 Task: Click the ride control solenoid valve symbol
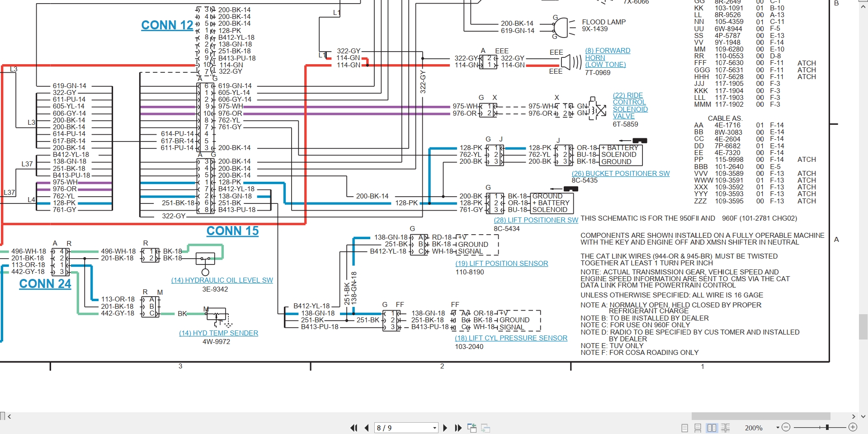click(x=598, y=109)
